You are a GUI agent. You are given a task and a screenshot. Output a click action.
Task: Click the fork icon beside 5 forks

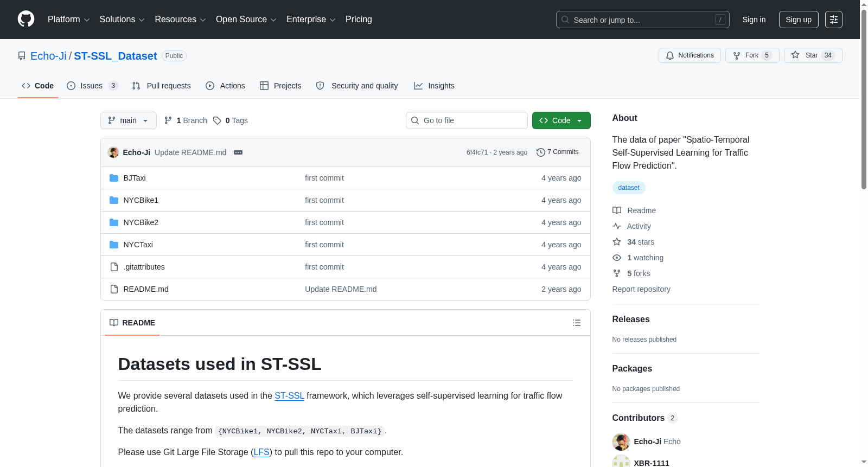617,273
